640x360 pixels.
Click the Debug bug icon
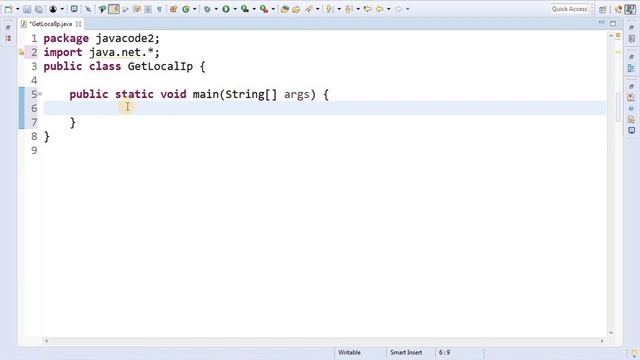click(x=207, y=9)
